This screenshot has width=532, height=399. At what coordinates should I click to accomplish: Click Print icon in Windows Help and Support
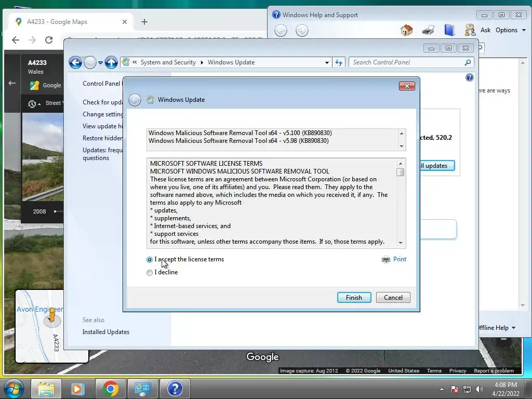(x=428, y=30)
